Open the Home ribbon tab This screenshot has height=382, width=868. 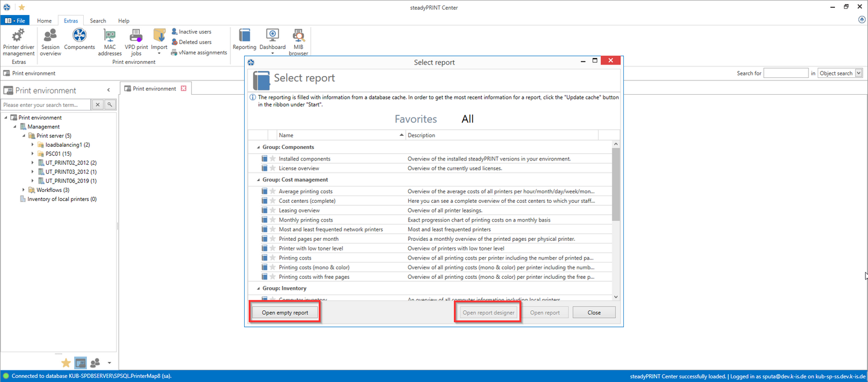point(44,21)
